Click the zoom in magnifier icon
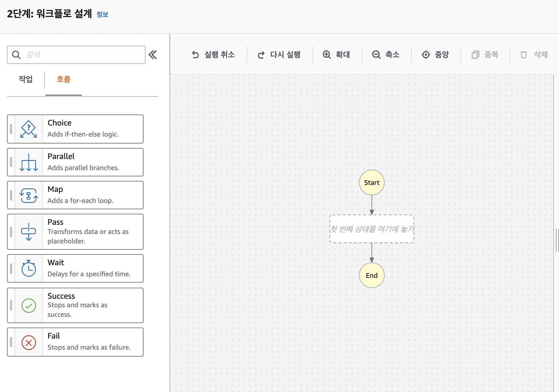This screenshot has width=559, height=392. tap(327, 55)
